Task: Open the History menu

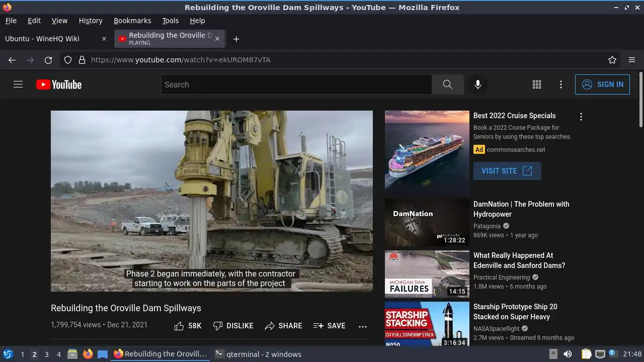Action: point(91,21)
